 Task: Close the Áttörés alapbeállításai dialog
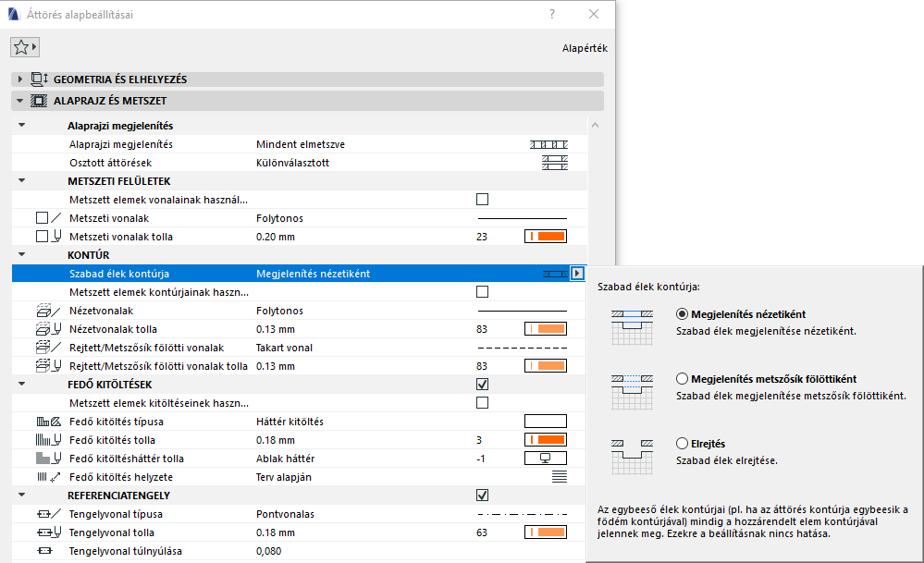pos(594,14)
